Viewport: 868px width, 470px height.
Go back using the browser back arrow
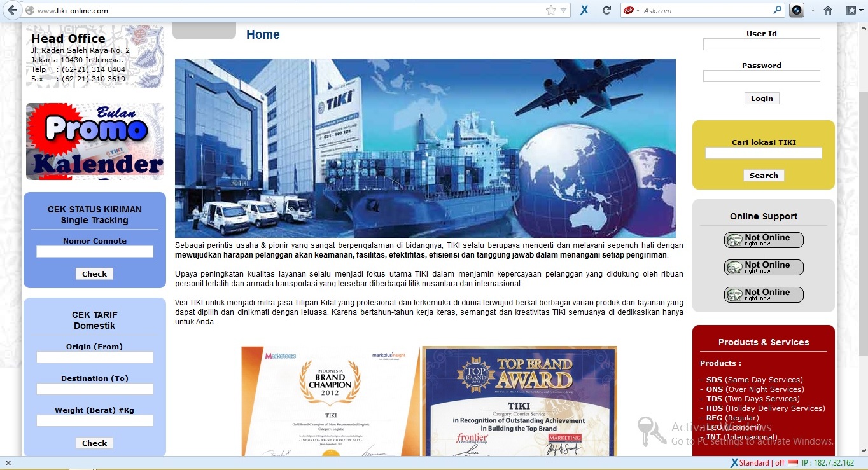point(11,10)
